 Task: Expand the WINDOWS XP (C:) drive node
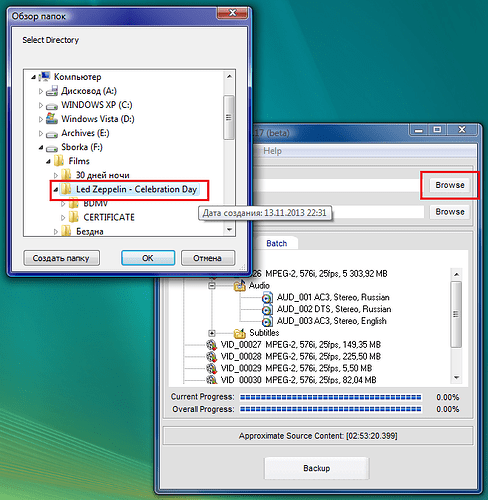tap(41, 105)
